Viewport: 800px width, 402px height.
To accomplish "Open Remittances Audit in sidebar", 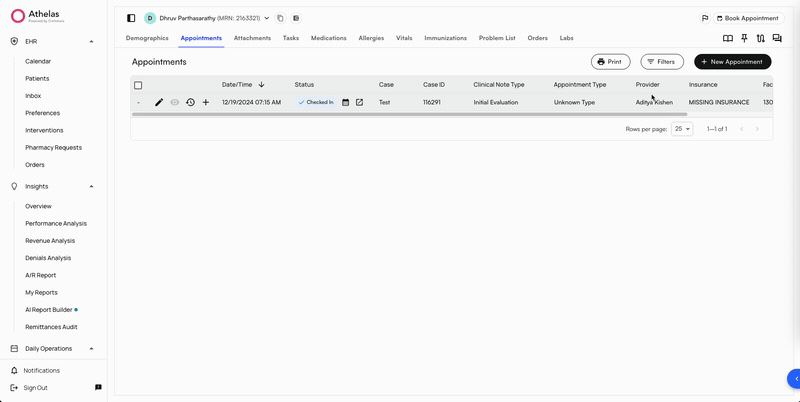I will (52, 327).
